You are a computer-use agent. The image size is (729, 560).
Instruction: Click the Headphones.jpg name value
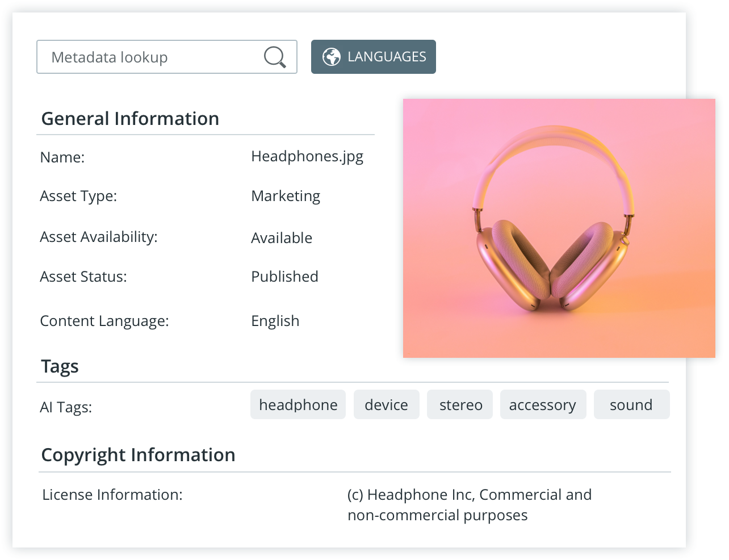pos(307,157)
